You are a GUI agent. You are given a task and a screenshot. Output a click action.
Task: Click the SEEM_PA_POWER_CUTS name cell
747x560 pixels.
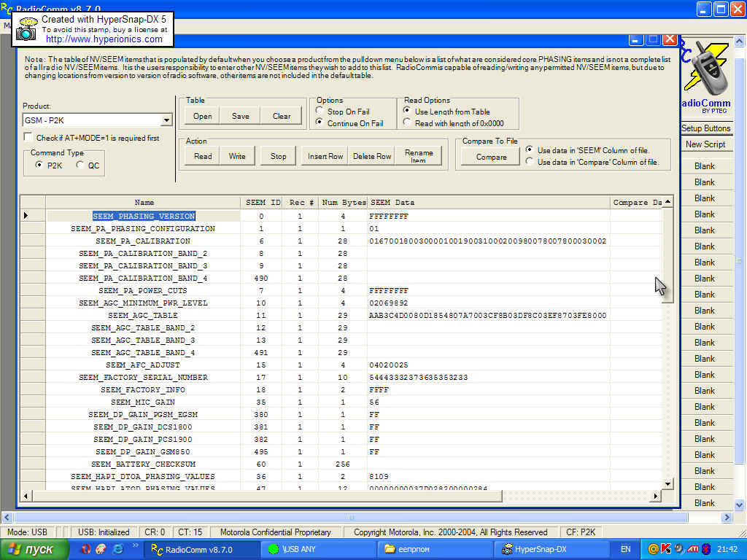pyautogui.click(x=143, y=290)
